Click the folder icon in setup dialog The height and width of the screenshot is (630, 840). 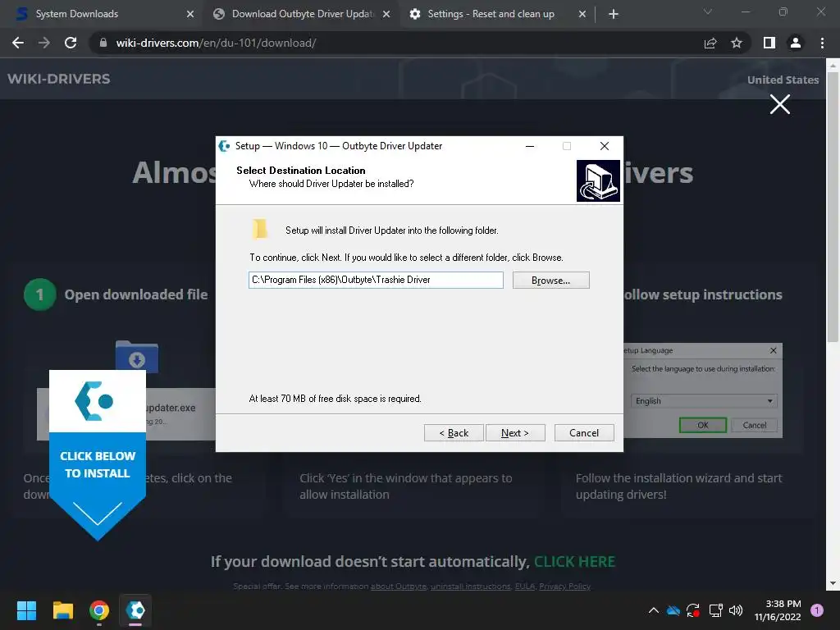260,229
